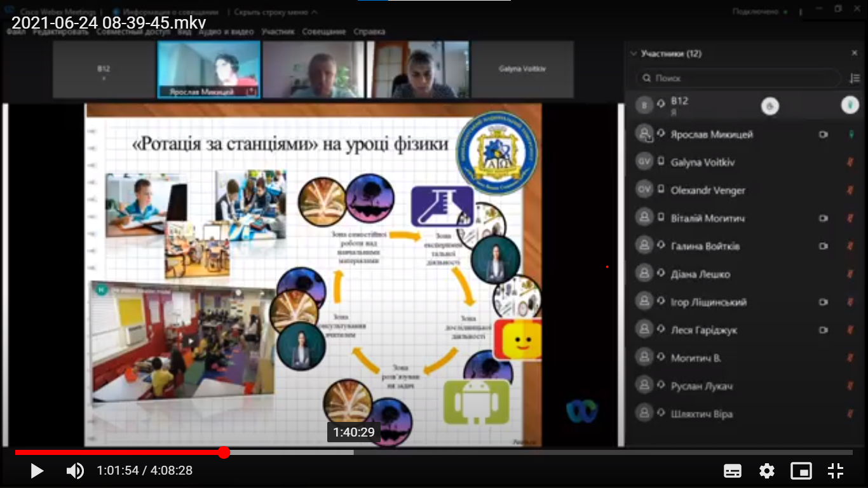Exit full screen mode

(x=836, y=471)
